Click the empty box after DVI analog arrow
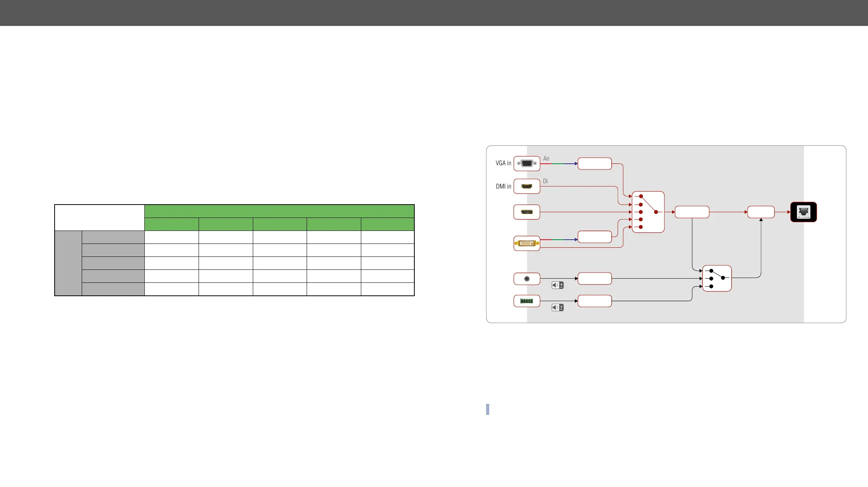The height and width of the screenshot is (487, 868). point(595,237)
